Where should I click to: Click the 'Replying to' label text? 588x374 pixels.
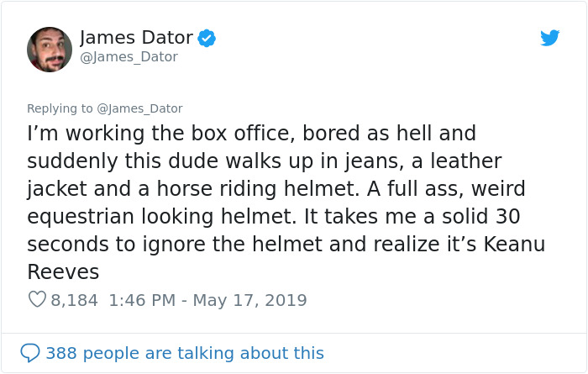60,108
